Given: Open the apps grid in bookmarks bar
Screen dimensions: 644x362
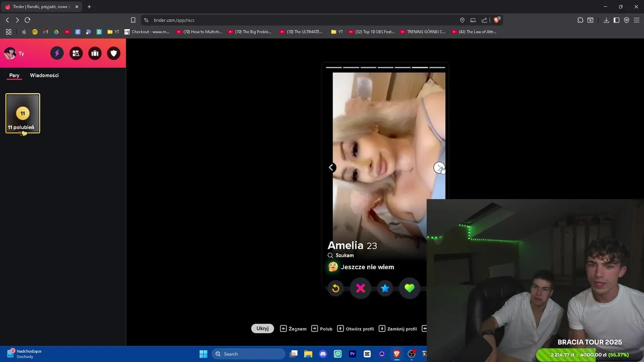Looking at the screenshot, I should (9, 32).
